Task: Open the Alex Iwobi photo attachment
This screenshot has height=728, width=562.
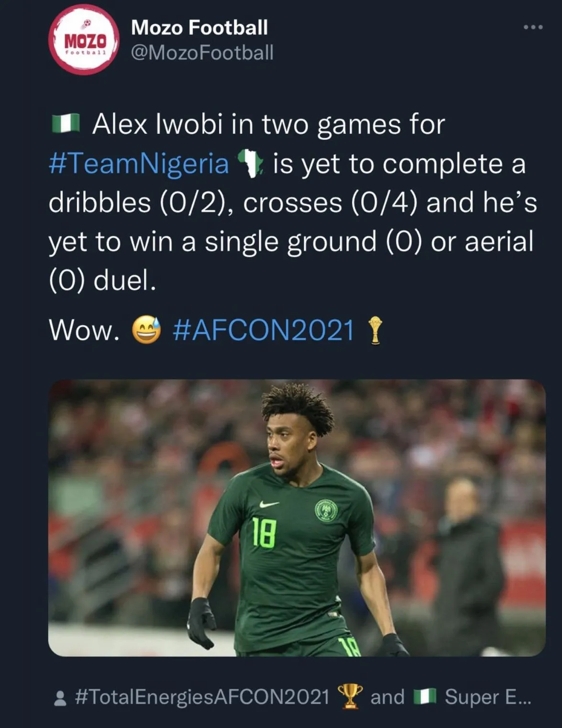Action: tap(297, 518)
